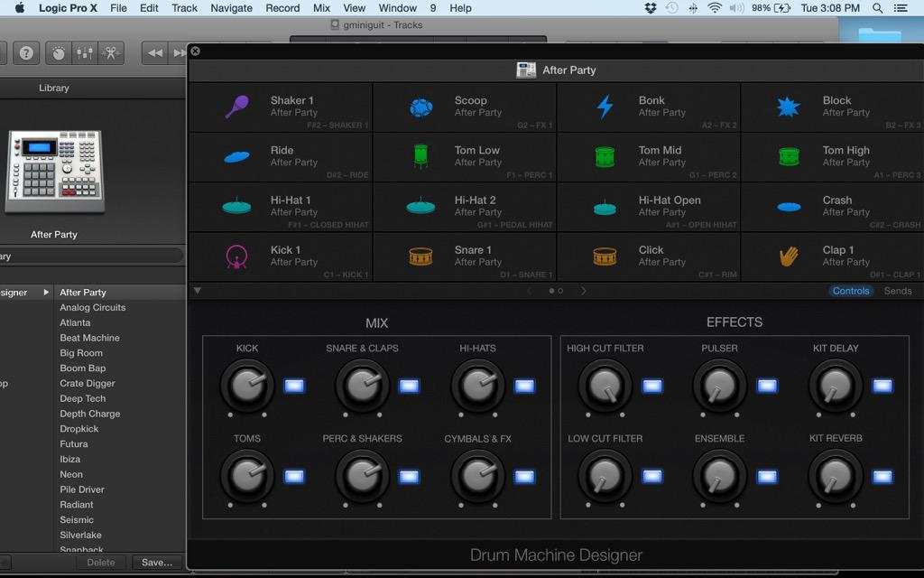Adjust the HIGH CUT FILTER knob
The image size is (924, 578).
tap(606, 385)
